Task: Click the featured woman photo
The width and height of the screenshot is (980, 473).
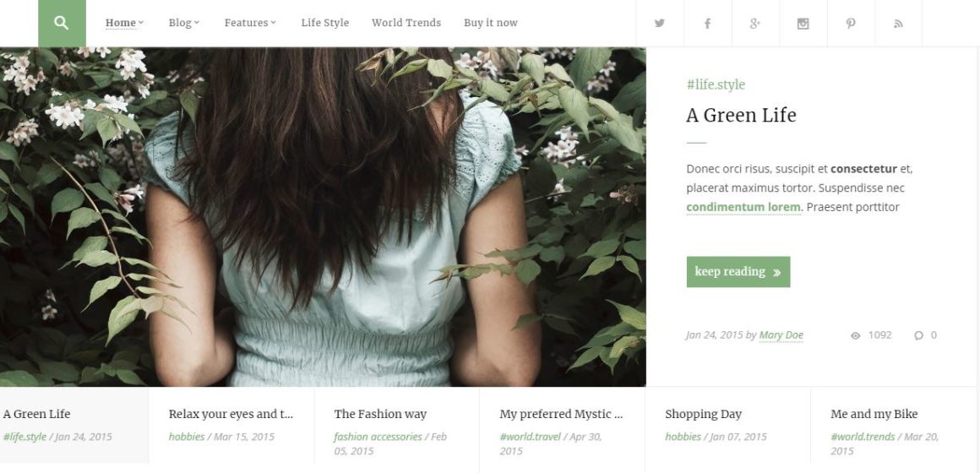Action: (x=323, y=217)
